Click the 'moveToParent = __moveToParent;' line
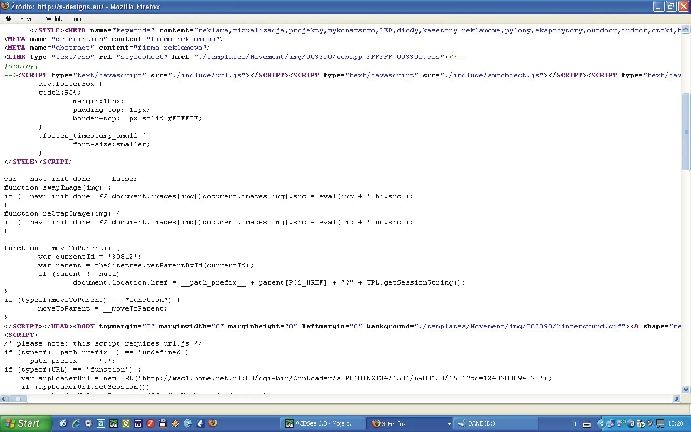 click(102, 309)
